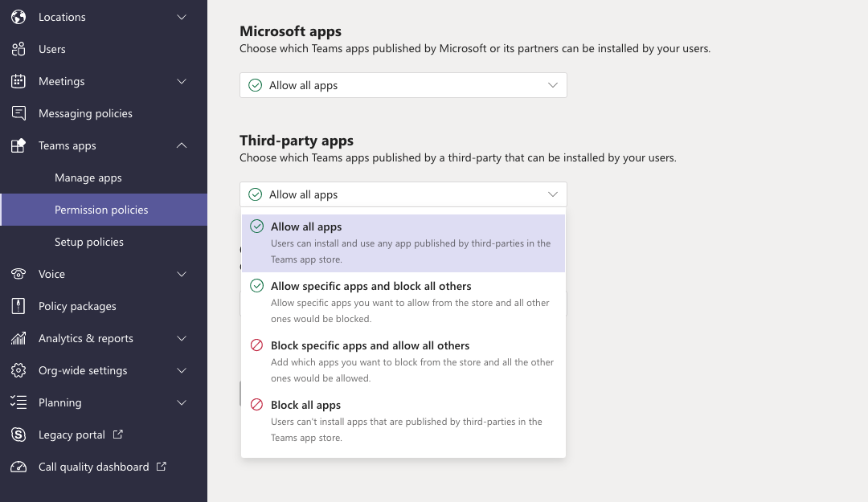
Task: Collapse the Teams apps section chevron
Action: [182, 145]
